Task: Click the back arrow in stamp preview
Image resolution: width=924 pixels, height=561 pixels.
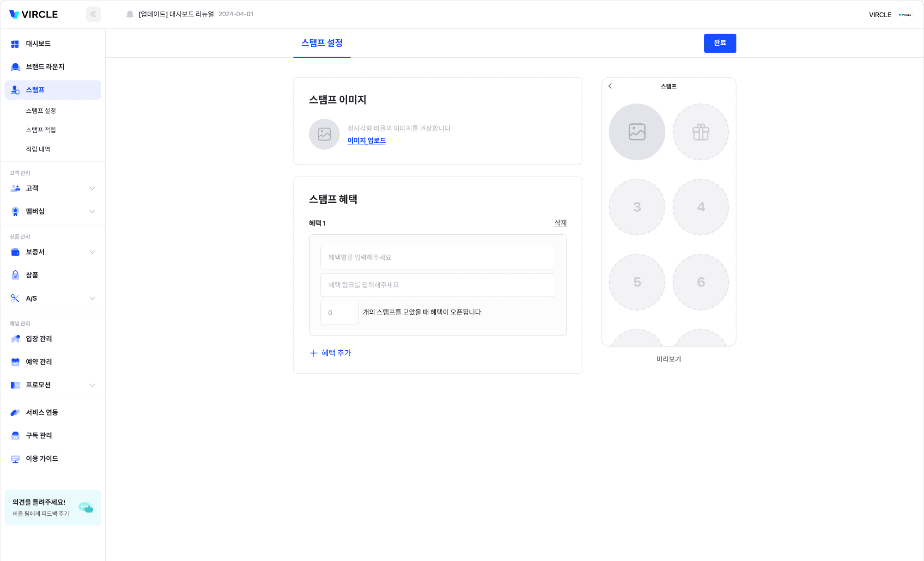Action: (x=610, y=86)
